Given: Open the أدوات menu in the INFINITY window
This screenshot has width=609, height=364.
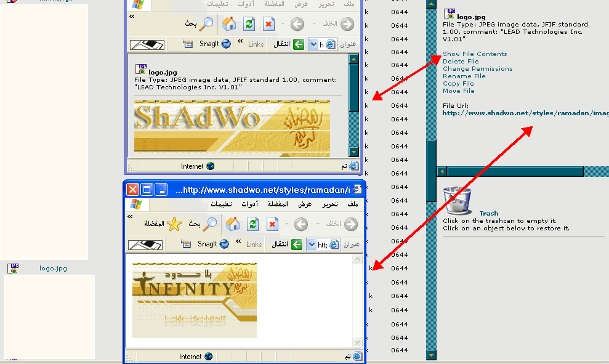Looking at the screenshot, I should pyautogui.click(x=249, y=204).
